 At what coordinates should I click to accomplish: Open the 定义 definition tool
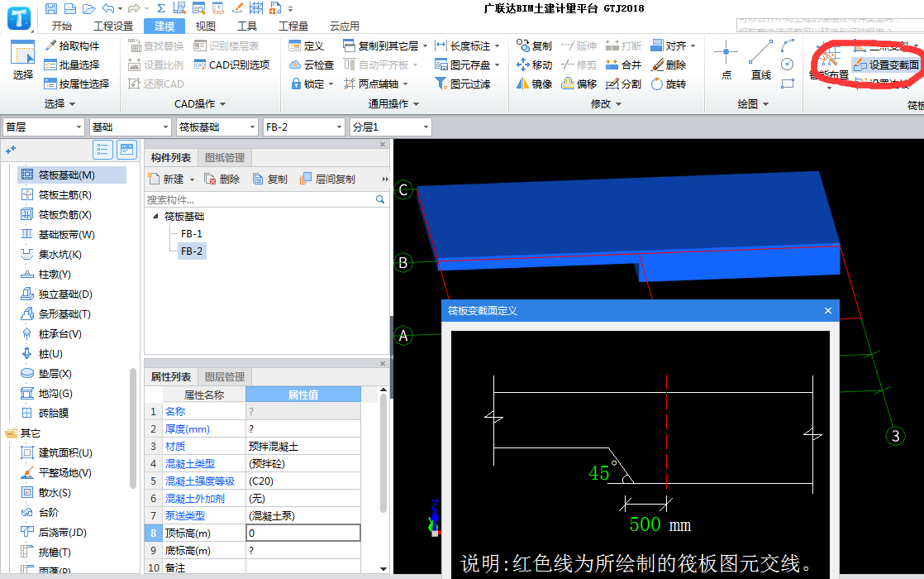307,46
